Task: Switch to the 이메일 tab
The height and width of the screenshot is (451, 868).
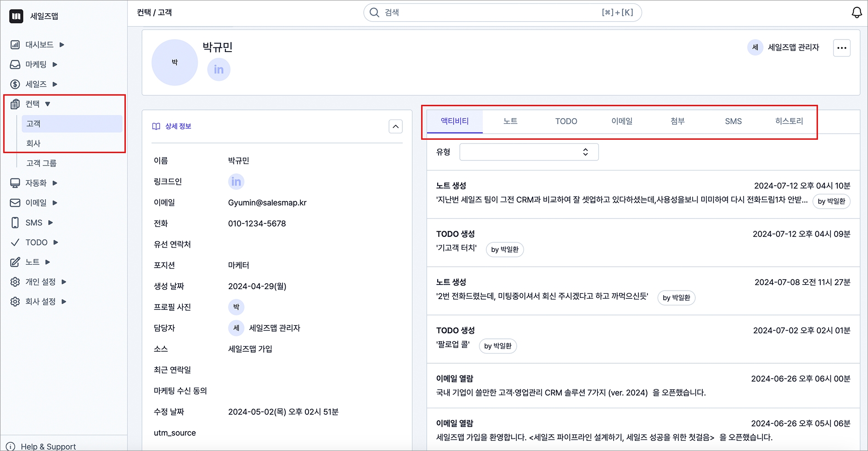Action: pyautogui.click(x=622, y=121)
